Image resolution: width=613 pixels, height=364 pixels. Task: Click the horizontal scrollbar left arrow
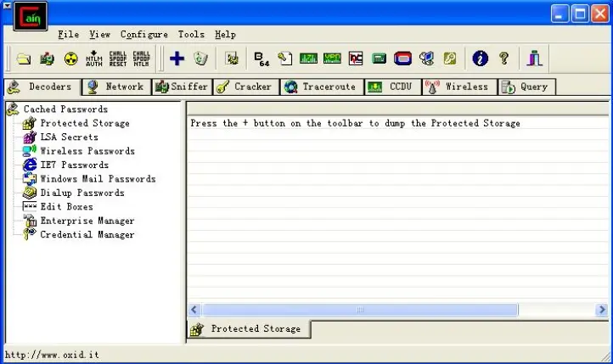[x=194, y=310]
